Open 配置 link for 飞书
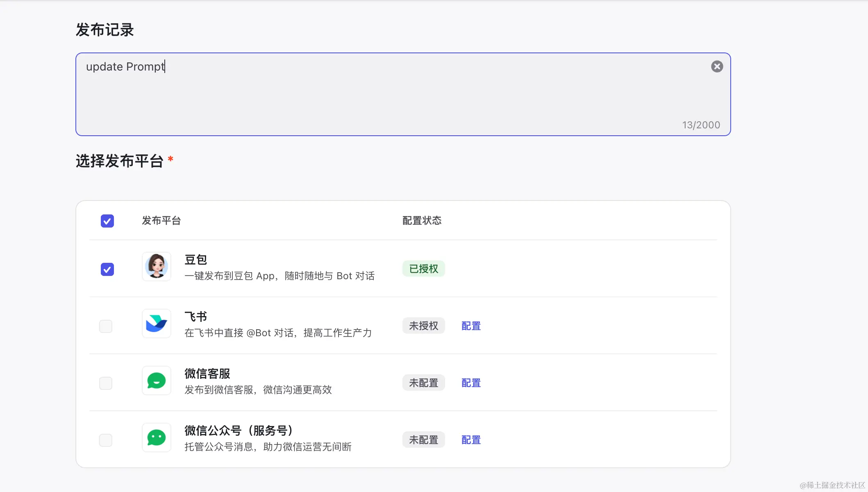Image resolution: width=868 pixels, height=492 pixels. (471, 326)
